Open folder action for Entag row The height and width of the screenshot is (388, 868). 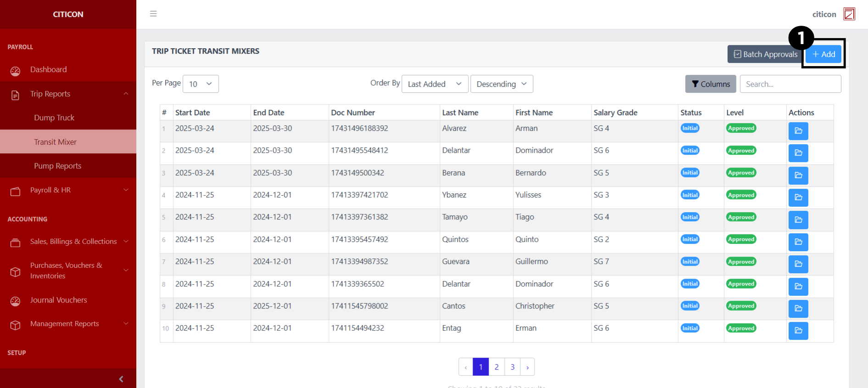click(x=798, y=331)
